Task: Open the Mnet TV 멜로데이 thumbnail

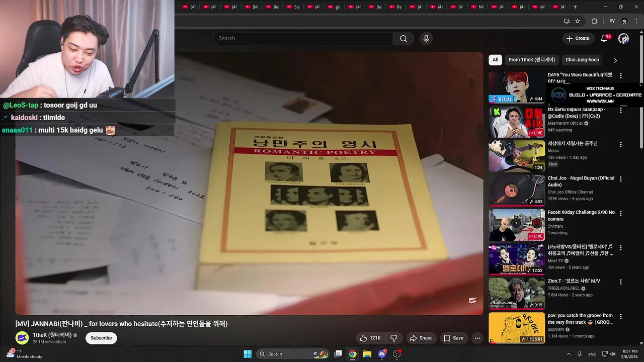Action: click(x=517, y=259)
